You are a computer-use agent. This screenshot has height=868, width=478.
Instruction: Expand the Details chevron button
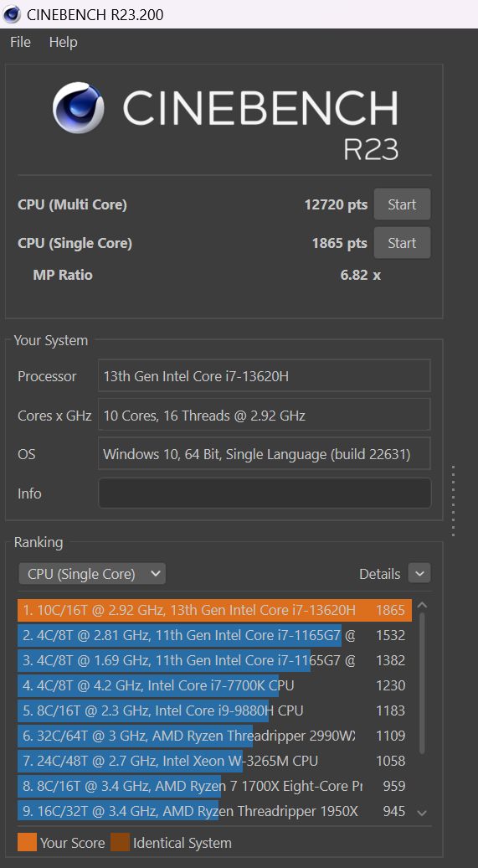click(419, 573)
